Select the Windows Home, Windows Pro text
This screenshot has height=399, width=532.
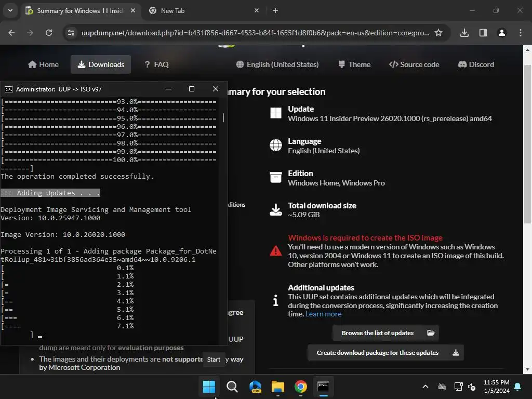[336, 183]
